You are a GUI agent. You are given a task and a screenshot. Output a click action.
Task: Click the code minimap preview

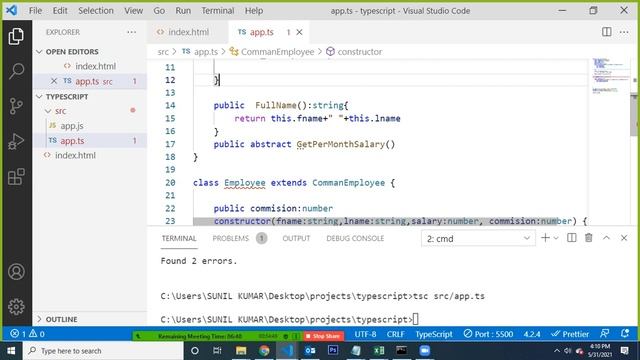tap(610, 76)
